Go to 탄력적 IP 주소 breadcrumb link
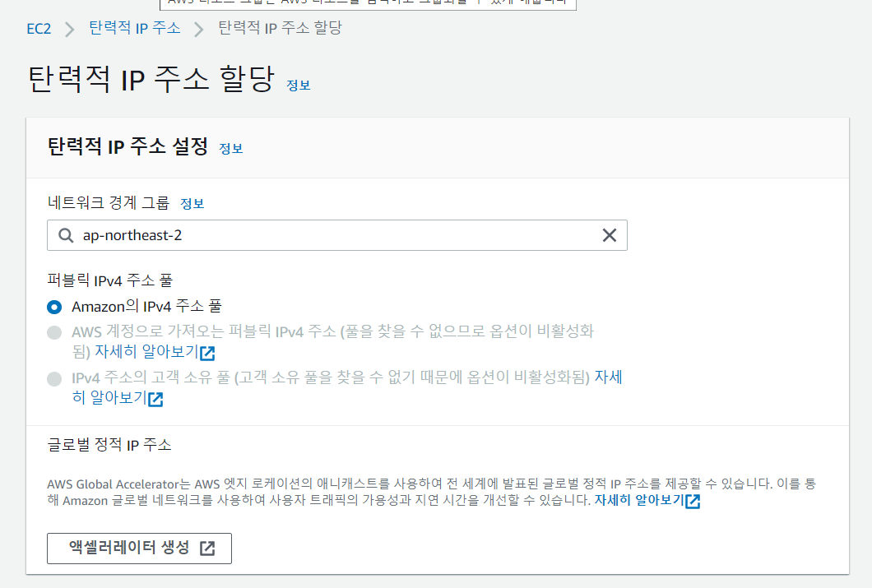Viewport: 872px width, 588px height. [x=135, y=28]
